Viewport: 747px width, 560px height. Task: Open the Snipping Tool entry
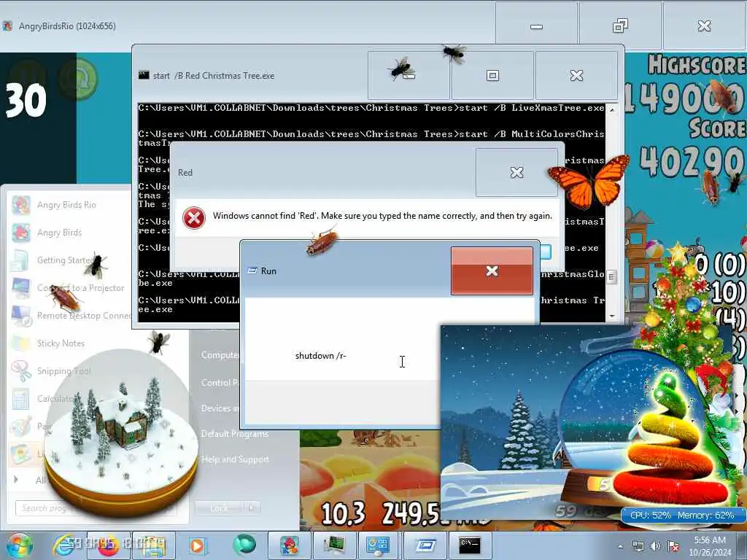(63, 371)
